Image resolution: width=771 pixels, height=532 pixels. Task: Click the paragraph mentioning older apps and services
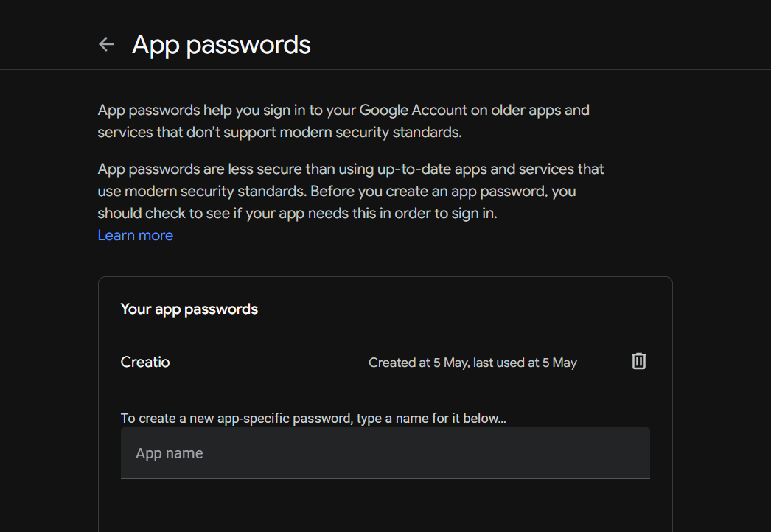click(343, 121)
